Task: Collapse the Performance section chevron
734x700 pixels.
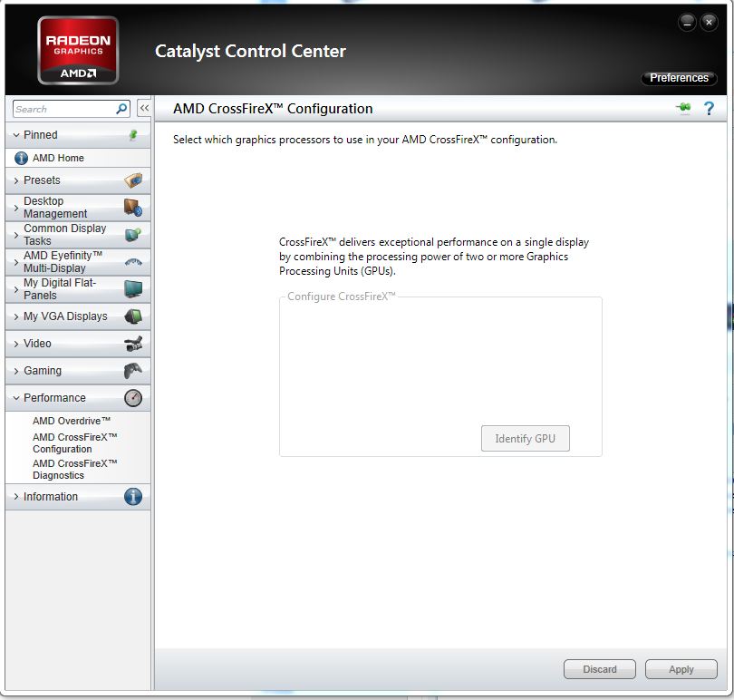Action: (x=16, y=398)
